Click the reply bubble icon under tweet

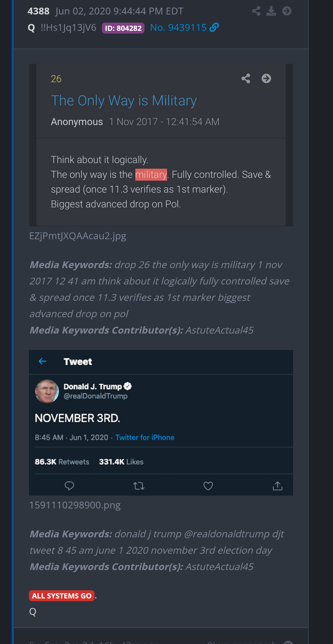click(69, 486)
